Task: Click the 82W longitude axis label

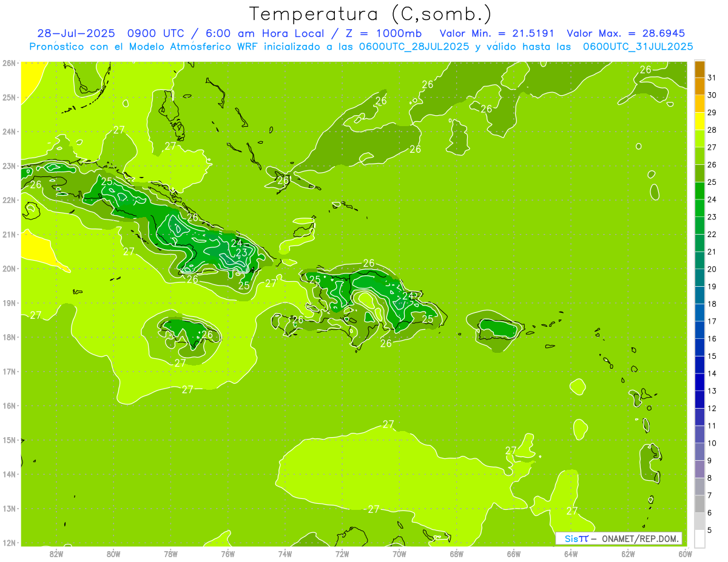Action: coord(56,554)
